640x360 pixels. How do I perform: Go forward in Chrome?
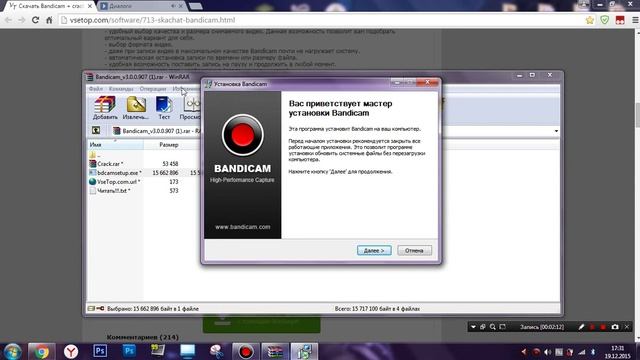tap(22, 20)
